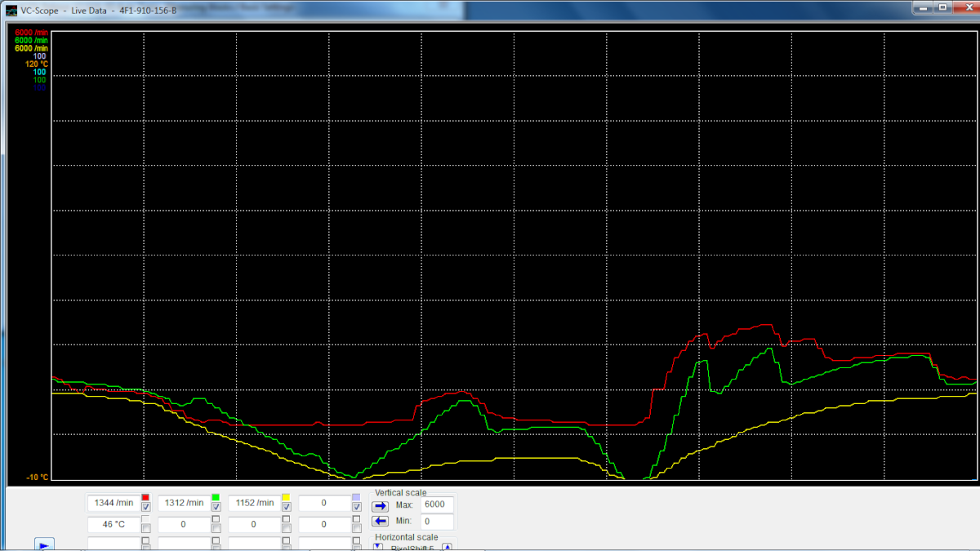Click the VC-Scope app icon in title bar
The height and width of the screenshot is (551, 980).
tap(11, 10)
